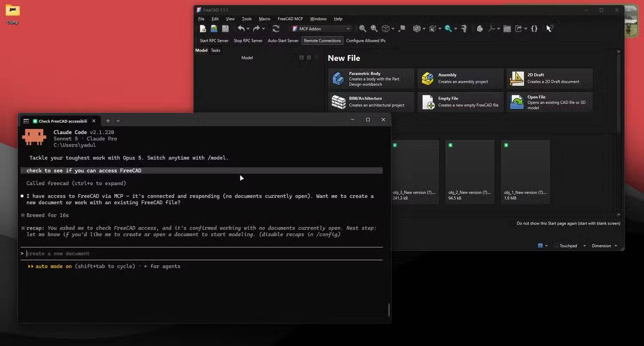Toggle the Remote Connections button
This screenshot has width=644, height=346.
(x=322, y=41)
